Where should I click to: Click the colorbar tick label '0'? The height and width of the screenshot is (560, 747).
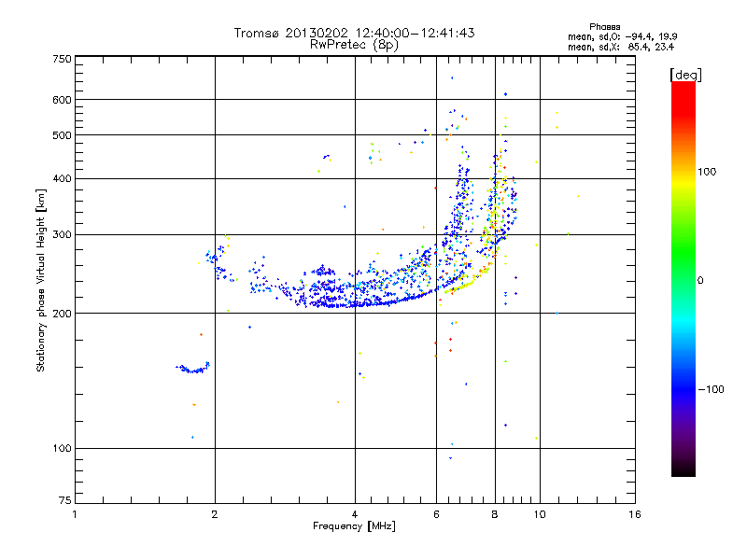pyautogui.click(x=700, y=281)
